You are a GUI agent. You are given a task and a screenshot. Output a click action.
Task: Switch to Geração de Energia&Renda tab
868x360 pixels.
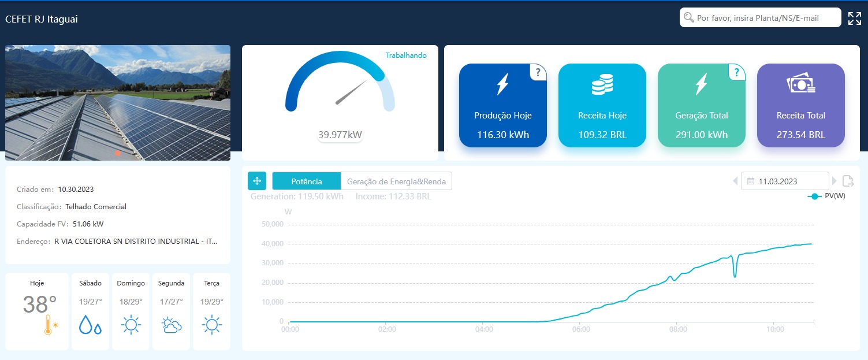[x=396, y=181]
